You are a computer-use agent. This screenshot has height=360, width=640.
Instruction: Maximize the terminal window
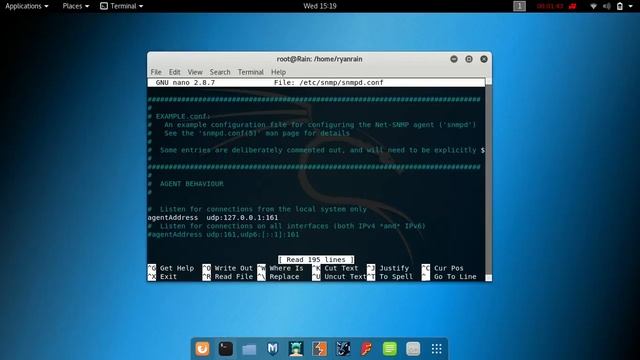pyautogui.click(x=469, y=59)
